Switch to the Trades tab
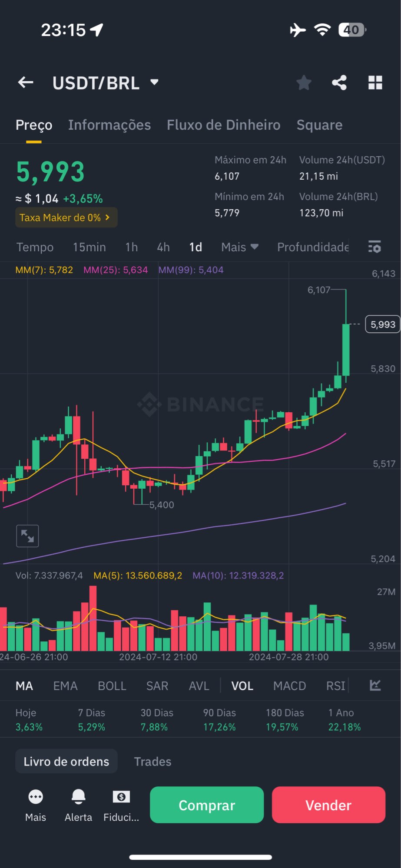Screen dimensions: 401x868 point(153,762)
